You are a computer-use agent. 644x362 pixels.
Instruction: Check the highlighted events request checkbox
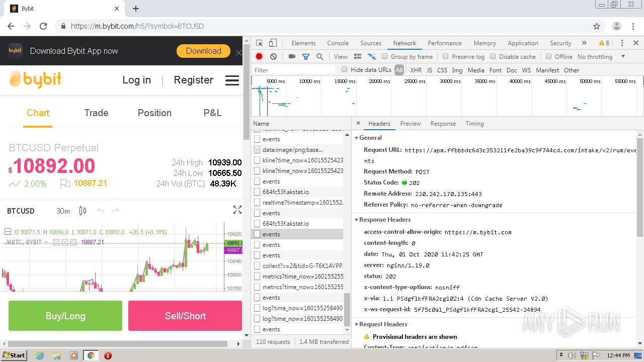pyautogui.click(x=257, y=234)
